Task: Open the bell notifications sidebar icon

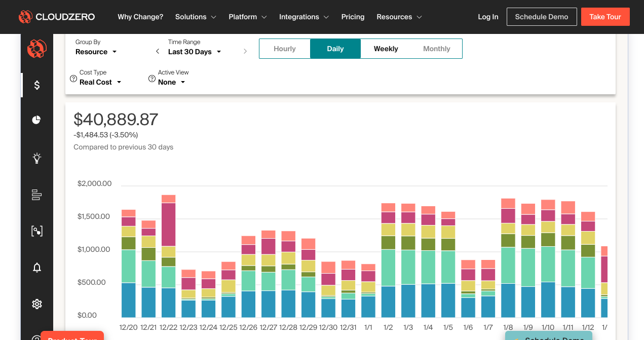Action: point(36,268)
